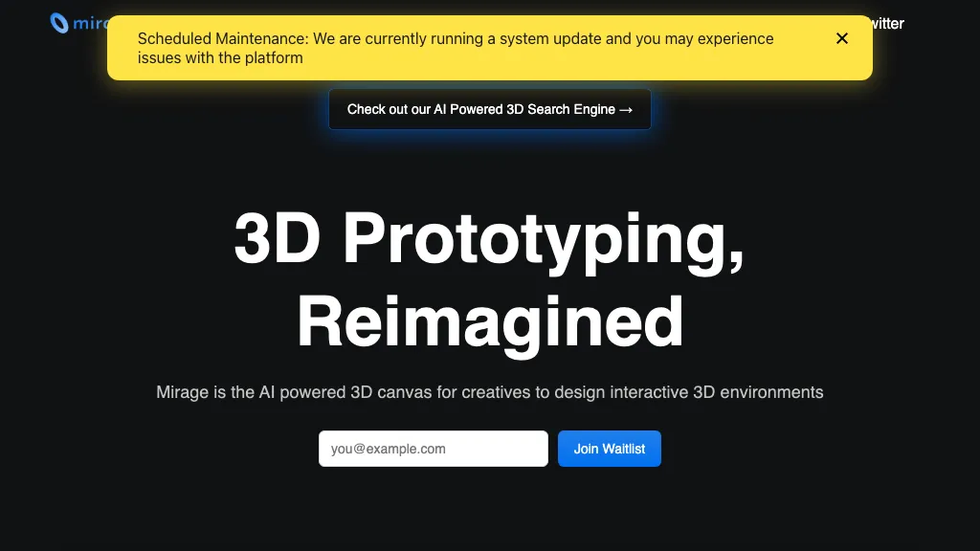Dismiss the maintenance banner with the X
Image resolution: width=980 pixels, height=551 pixels.
[x=841, y=38]
